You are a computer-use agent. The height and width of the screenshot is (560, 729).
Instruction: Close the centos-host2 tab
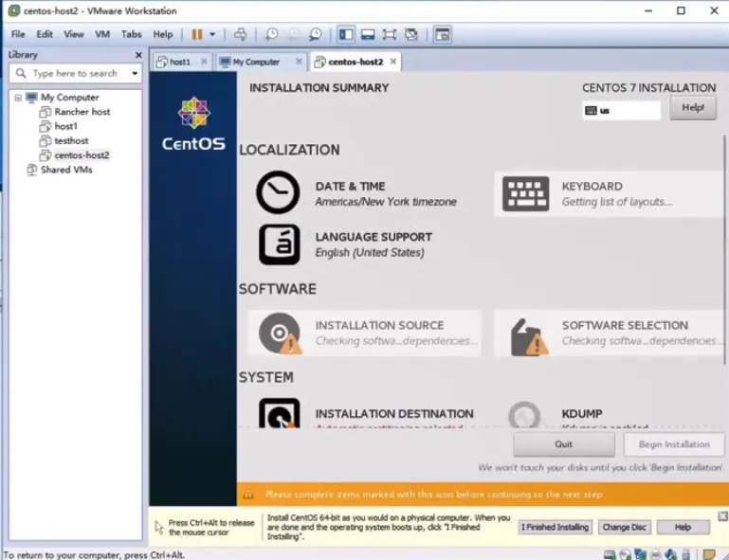click(393, 62)
